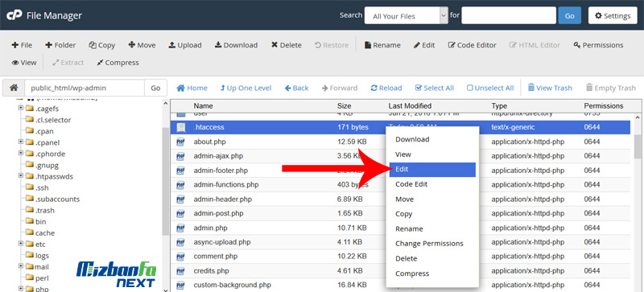
Task: Click Unselect All checkbox link
Action: tap(490, 88)
